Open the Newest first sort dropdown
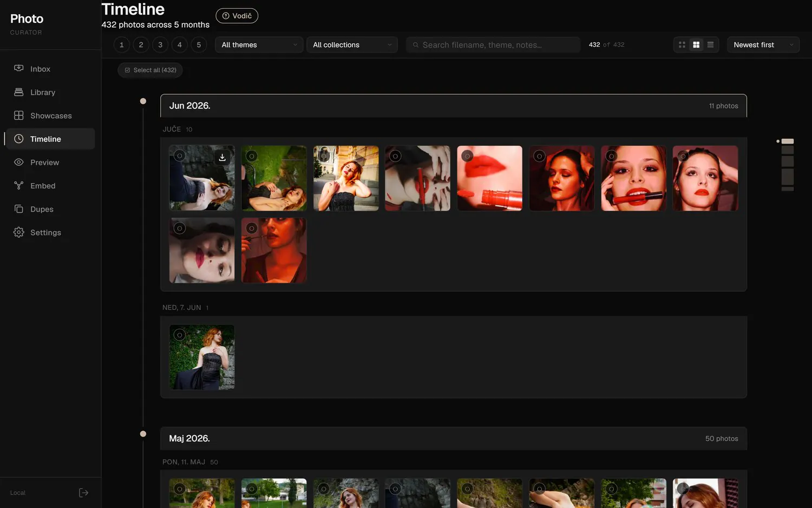 763,45
